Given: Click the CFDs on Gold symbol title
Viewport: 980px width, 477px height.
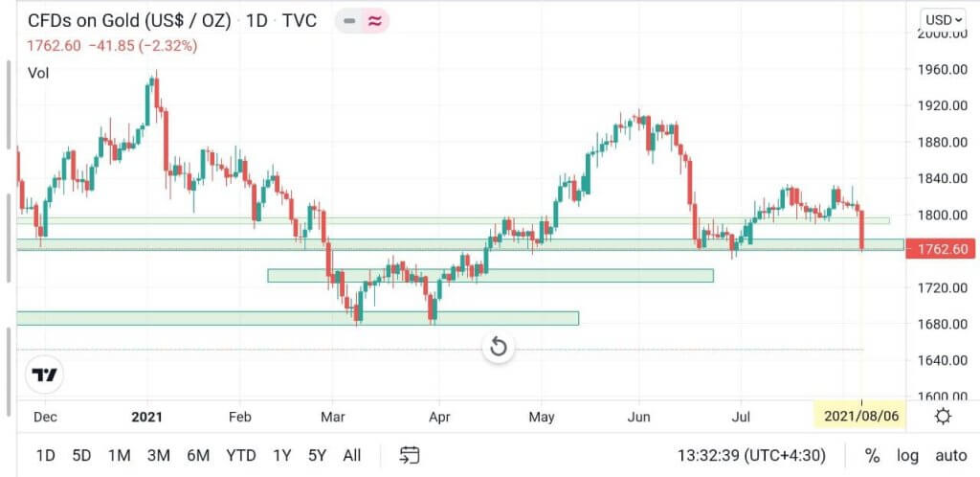Looking at the screenshot, I should tap(129, 21).
